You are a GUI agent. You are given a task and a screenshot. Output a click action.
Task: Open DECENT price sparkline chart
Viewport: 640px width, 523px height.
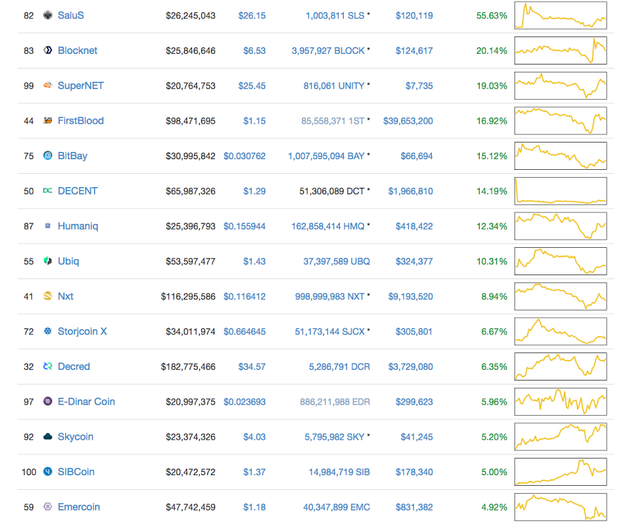560,191
